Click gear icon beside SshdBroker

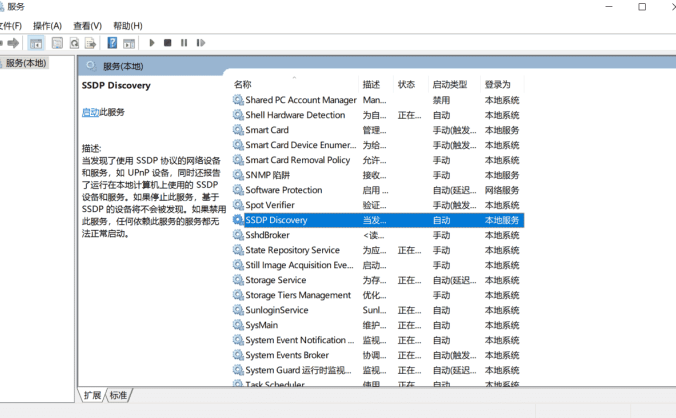238,235
